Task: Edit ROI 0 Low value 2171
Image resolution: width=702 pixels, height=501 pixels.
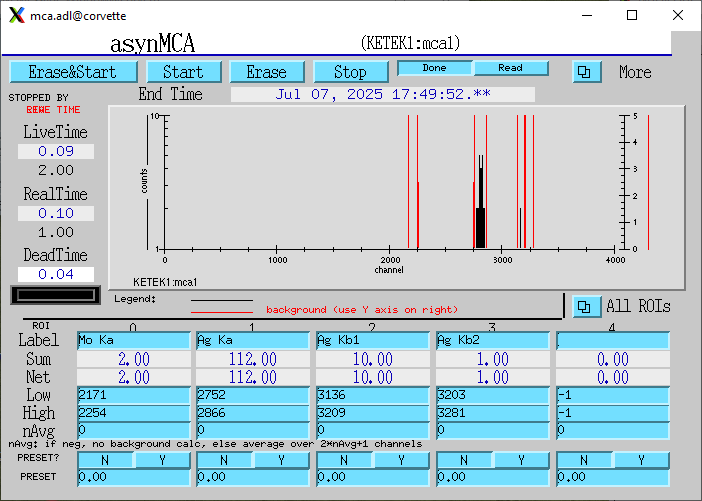Action: 134,395
